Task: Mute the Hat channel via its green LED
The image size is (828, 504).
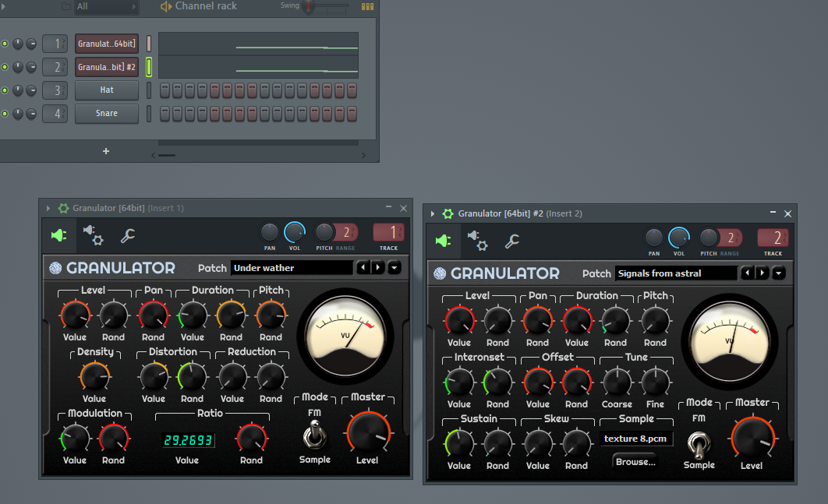Action: pyautogui.click(x=5, y=90)
